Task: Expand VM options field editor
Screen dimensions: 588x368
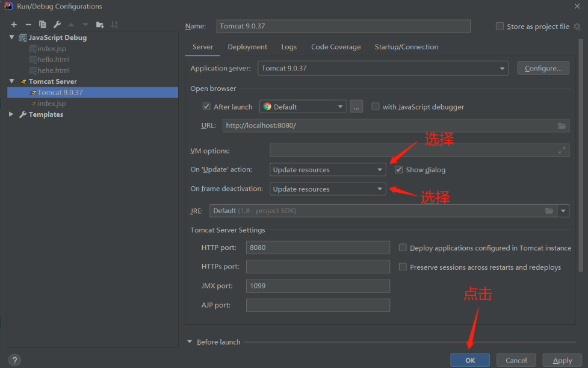Action: [562, 151]
